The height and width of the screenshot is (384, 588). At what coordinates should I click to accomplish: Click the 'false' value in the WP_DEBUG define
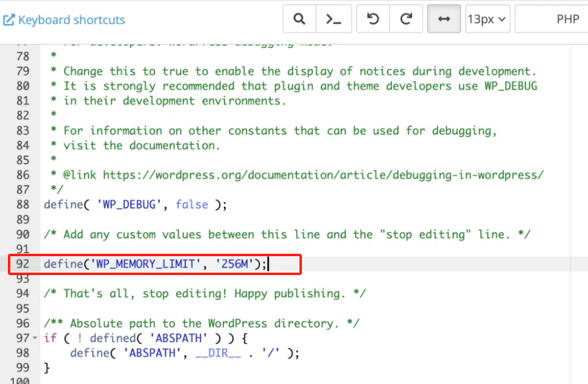click(x=192, y=204)
